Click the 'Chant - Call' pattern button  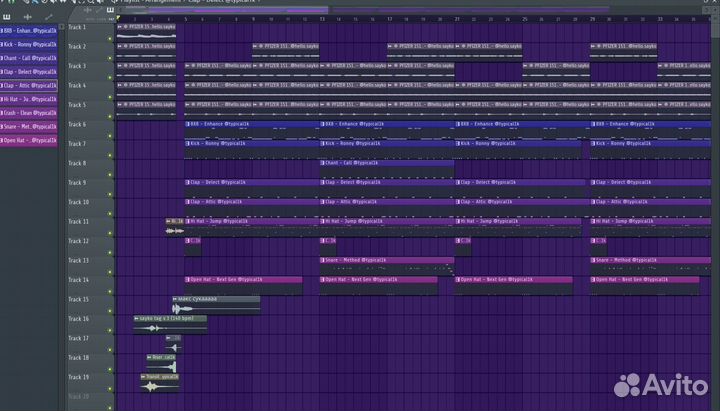[30, 59]
